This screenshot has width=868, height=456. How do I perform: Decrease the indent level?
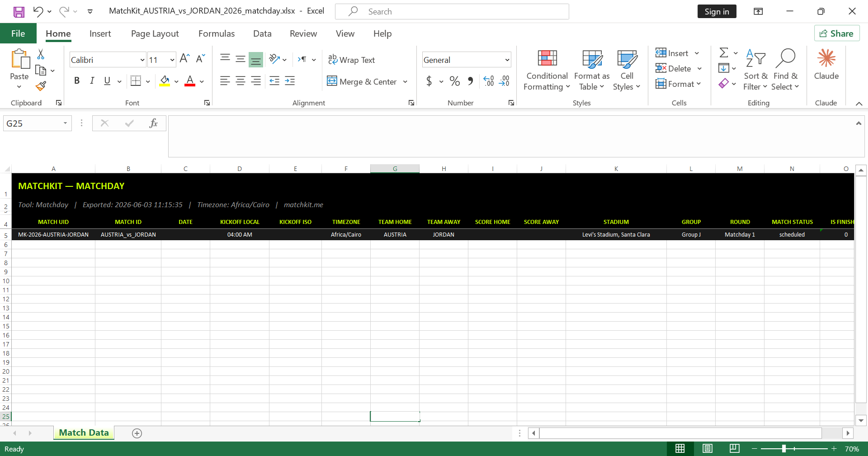tap(274, 81)
